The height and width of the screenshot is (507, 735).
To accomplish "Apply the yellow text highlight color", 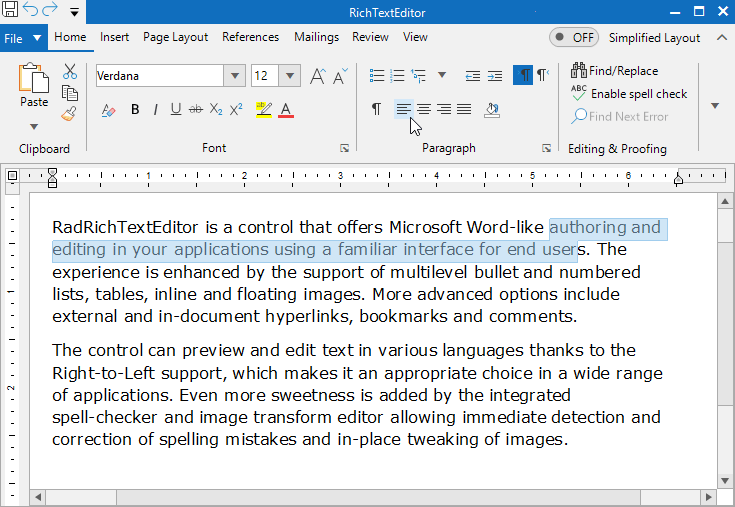I will 264,110.
